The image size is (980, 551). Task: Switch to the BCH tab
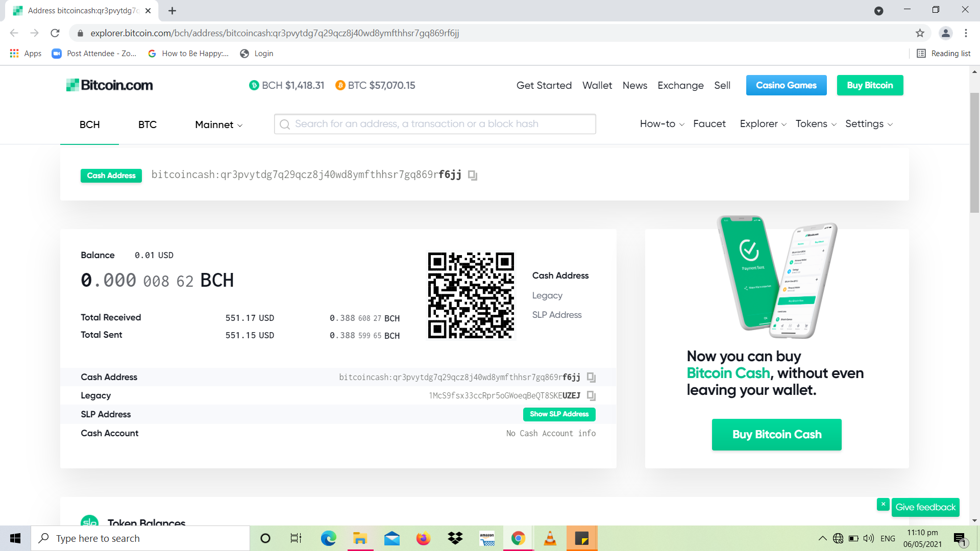(x=89, y=125)
